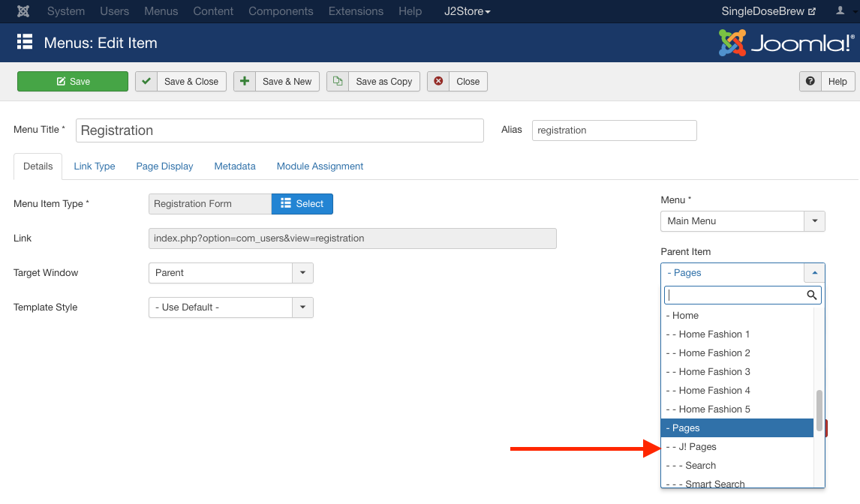Screen dimensions: 860x504
Task: Open the Menu dropdown showing Main Menu
Action: tap(814, 221)
